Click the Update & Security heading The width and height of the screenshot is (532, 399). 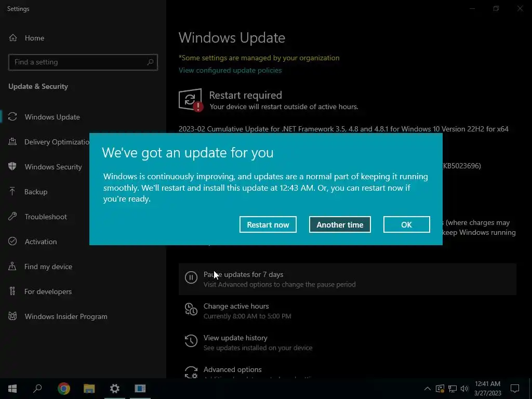pos(38,87)
